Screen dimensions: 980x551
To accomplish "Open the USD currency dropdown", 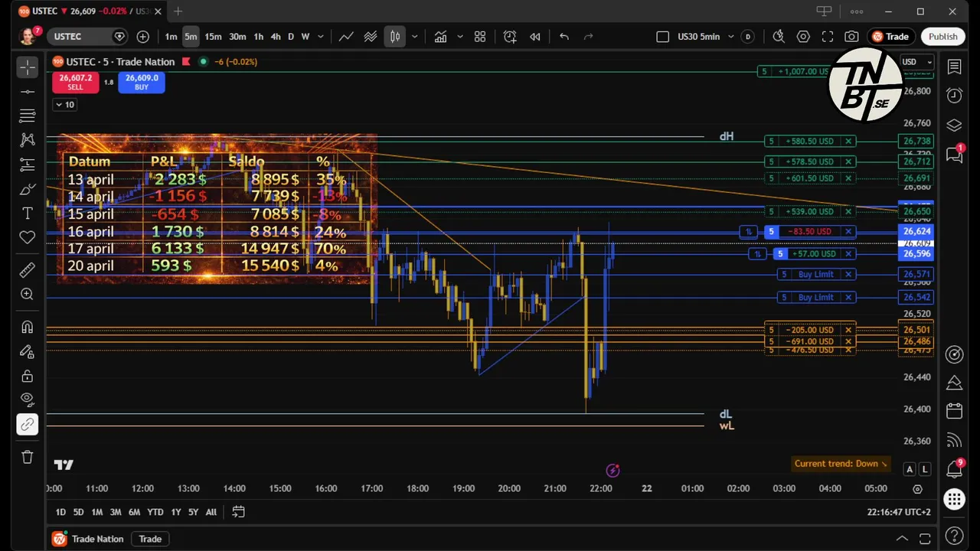I will (x=916, y=62).
